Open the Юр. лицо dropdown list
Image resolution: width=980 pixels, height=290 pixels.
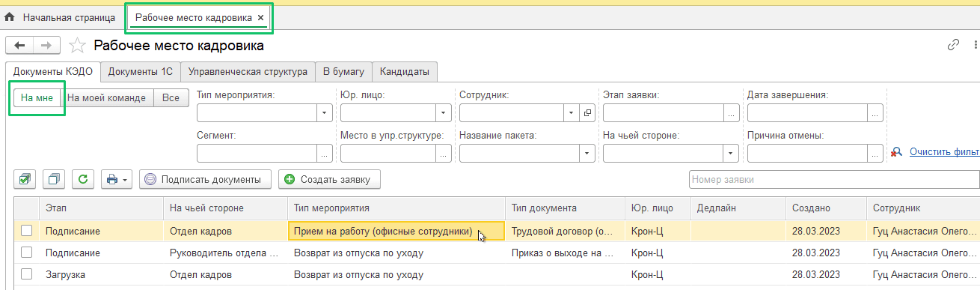pos(443,112)
